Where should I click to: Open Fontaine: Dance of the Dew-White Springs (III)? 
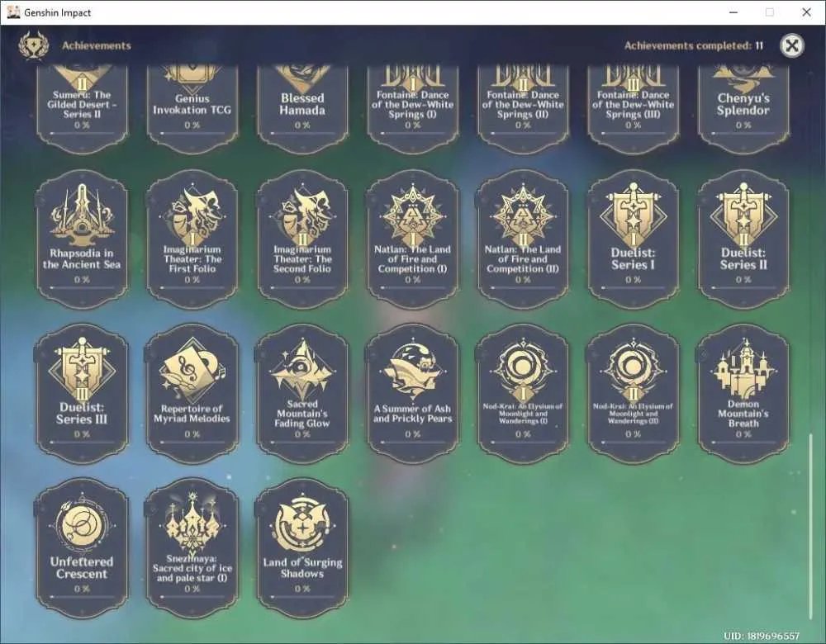(634, 110)
